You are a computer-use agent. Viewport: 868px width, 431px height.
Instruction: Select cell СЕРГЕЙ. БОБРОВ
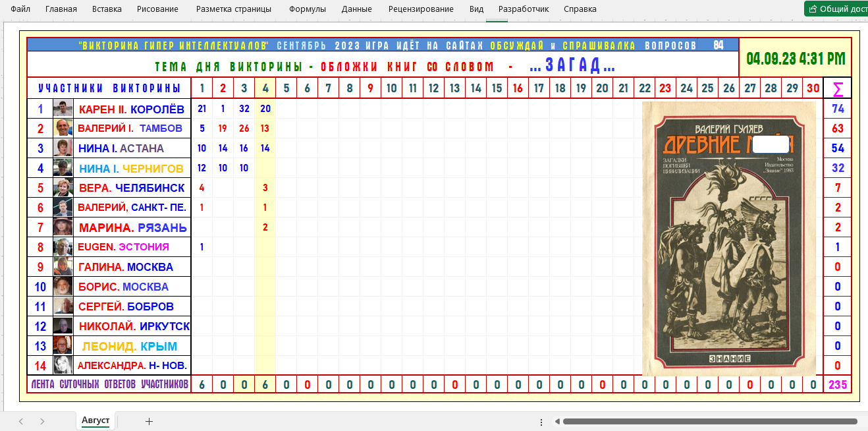click(x=132, y=306)
